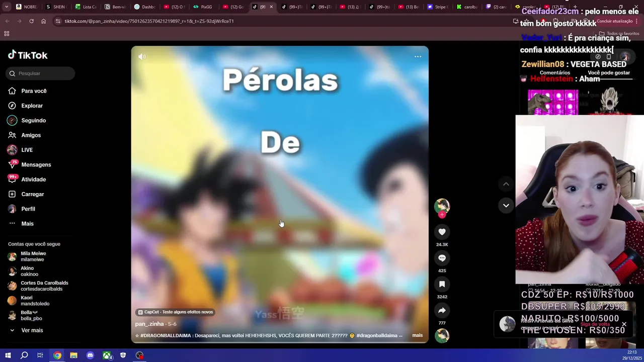
Task: Click the TikTok logo
Action: [28, 55]
